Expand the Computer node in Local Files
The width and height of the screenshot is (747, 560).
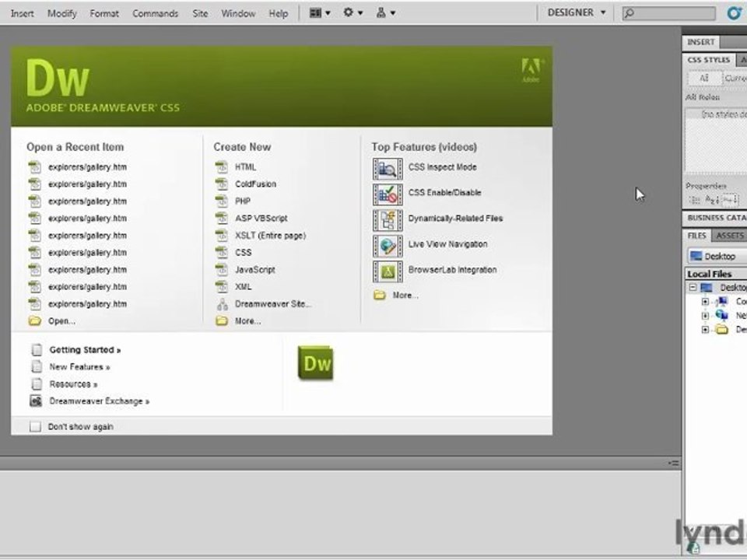705,302
